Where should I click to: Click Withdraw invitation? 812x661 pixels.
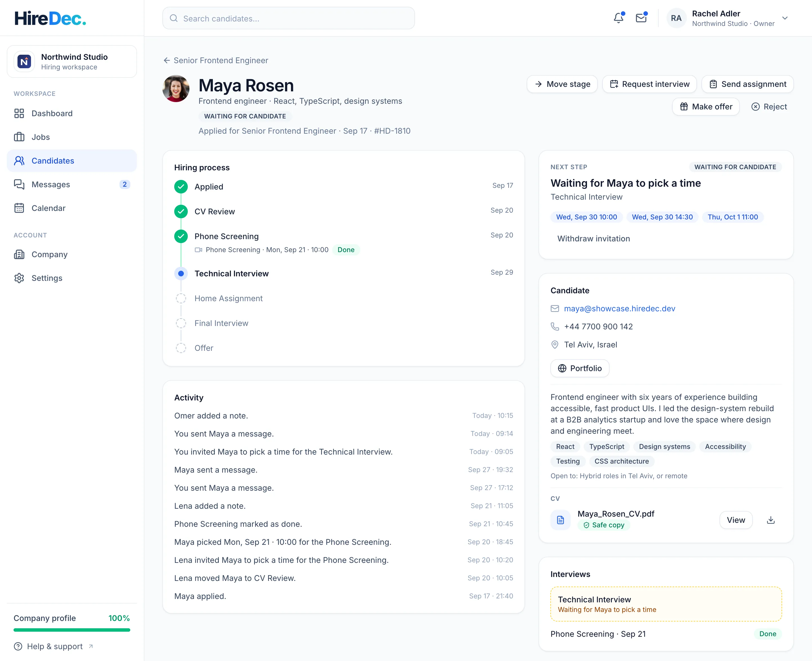(x=593, y=239)
